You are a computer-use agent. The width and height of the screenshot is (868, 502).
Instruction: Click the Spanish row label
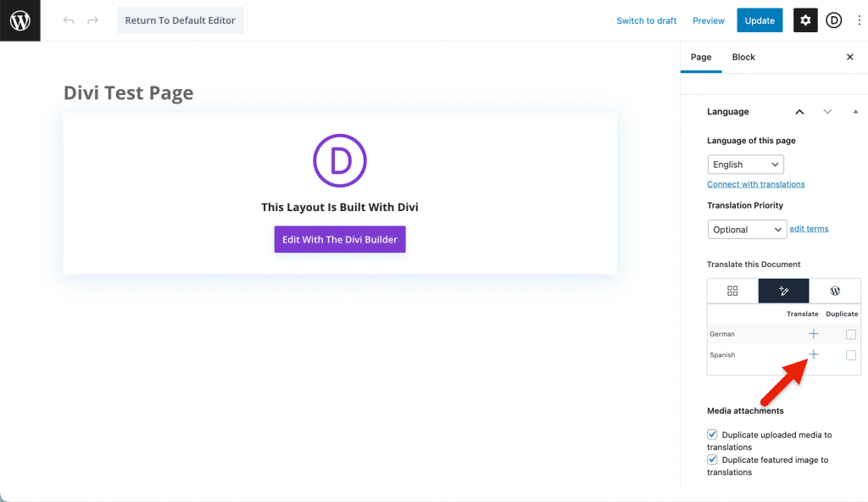pyautogui.click(x=722, y=355)
